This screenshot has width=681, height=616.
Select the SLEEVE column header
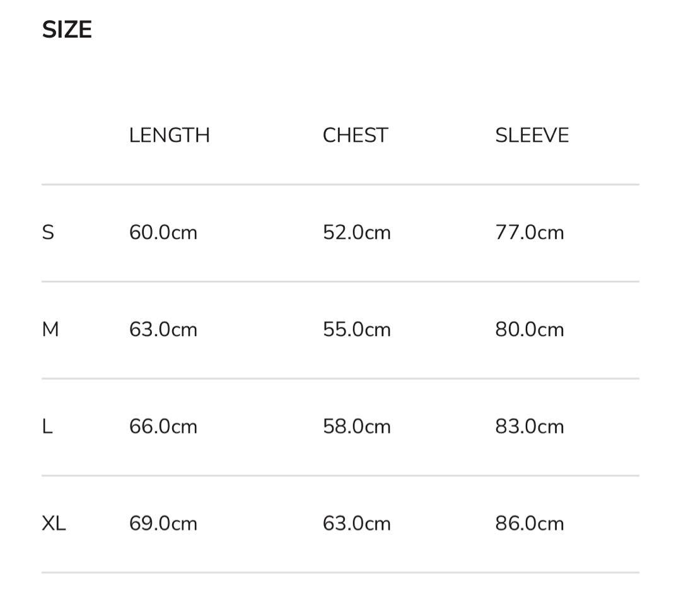pyautogui.click(x=532, y=136)
